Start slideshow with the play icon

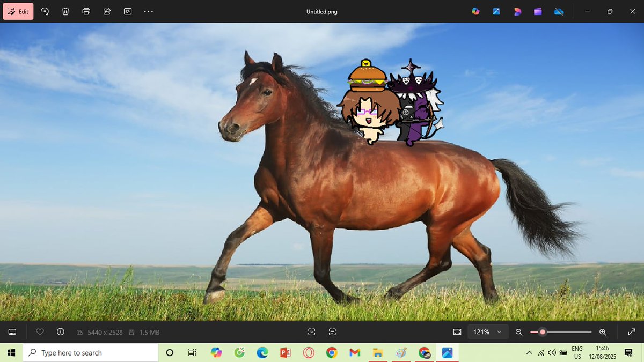click(x=128, y=11)
